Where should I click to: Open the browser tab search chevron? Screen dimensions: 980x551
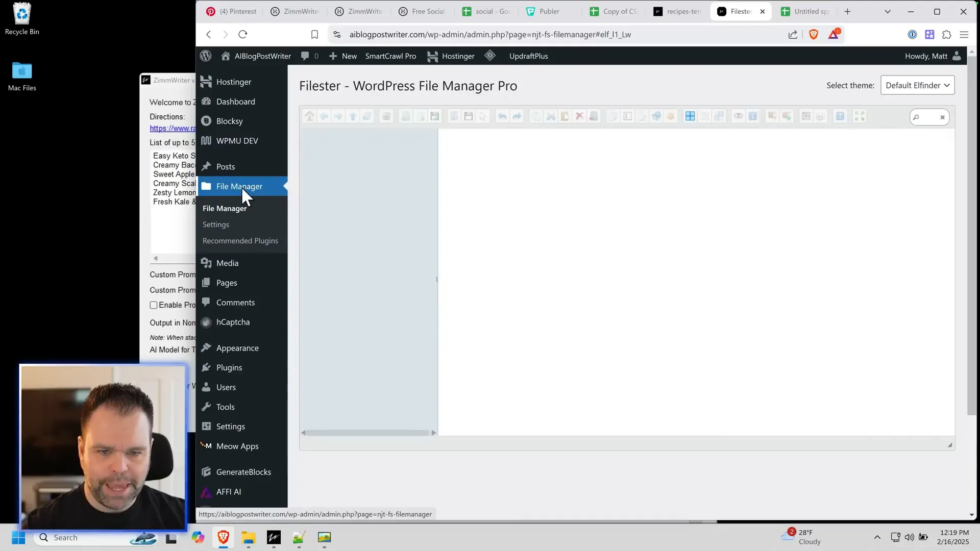888,12
